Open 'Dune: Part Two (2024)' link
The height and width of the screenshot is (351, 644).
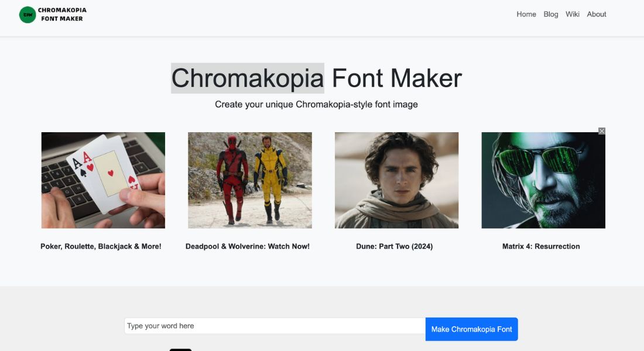pyautogui.click(x=394, y=246)
